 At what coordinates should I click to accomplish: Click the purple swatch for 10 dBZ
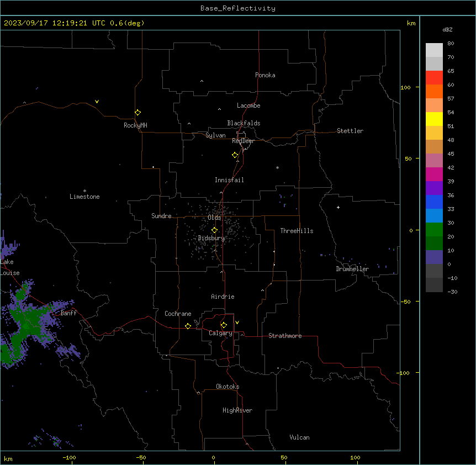click(x=434, y=257)
